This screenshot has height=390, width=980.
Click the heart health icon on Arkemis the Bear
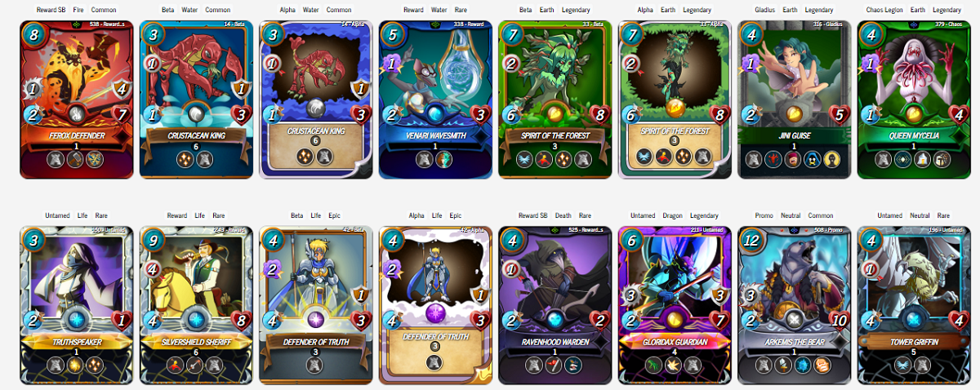click(834, 319)
